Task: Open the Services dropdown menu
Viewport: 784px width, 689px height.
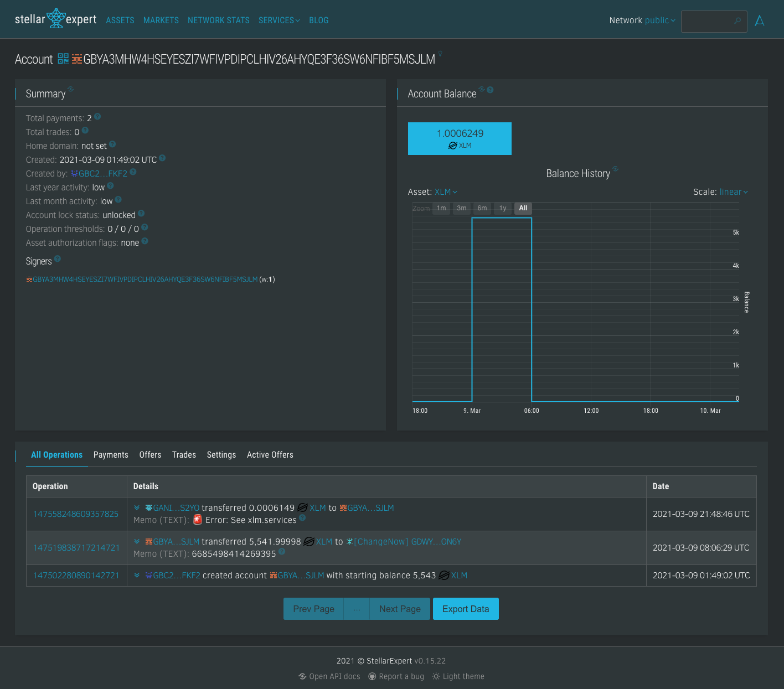Action: coord(279,20)
